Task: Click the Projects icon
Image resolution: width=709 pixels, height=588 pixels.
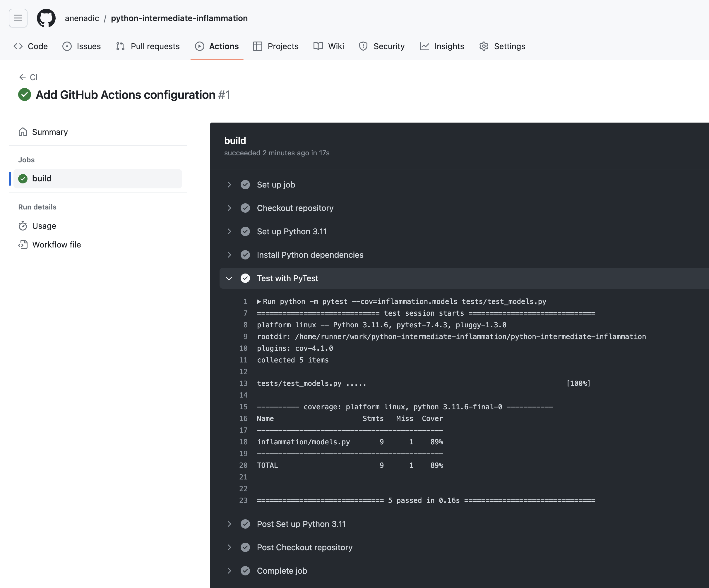Action: (x=258, y=46)
